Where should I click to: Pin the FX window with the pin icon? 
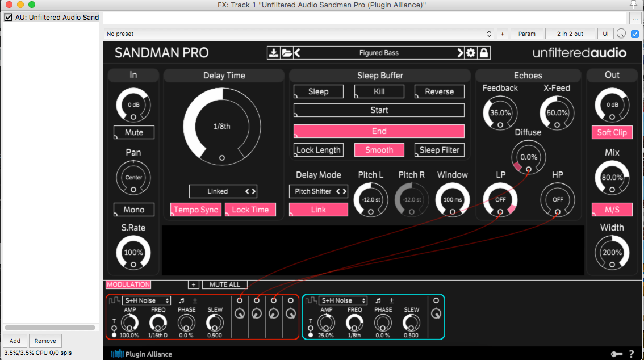click(x=633, y=5)
